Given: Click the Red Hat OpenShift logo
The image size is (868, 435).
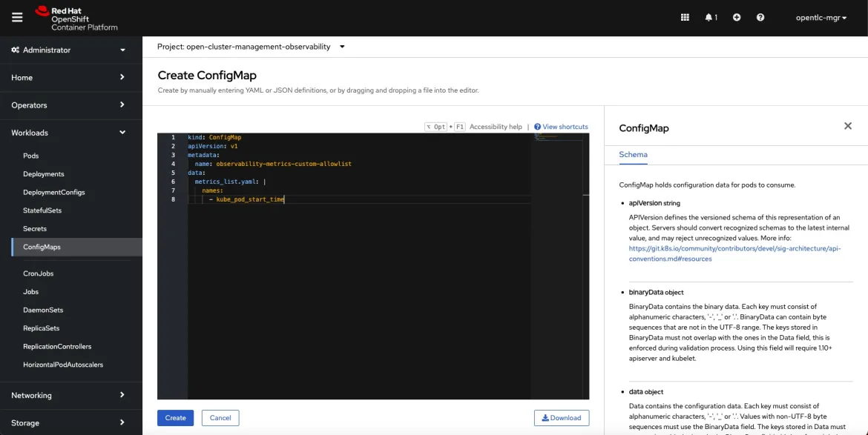Looking at the screenshot, I should [x=76, y=19].
